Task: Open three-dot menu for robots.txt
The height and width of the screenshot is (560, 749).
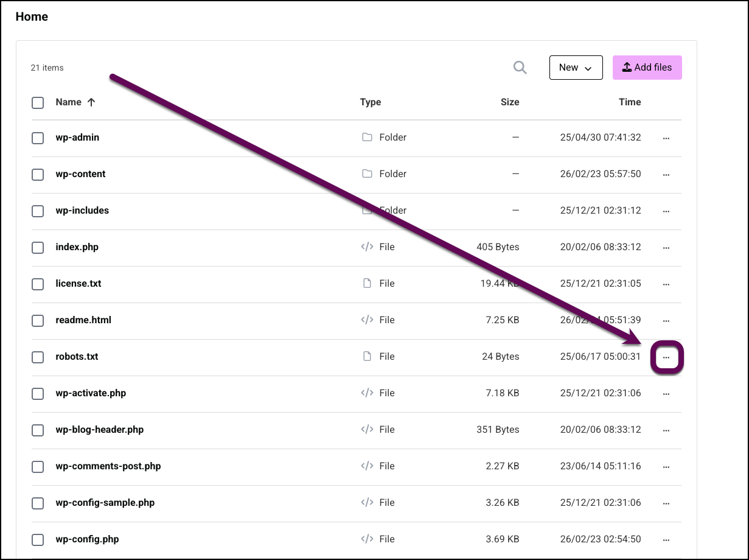Action: click(x=666, y=357)
